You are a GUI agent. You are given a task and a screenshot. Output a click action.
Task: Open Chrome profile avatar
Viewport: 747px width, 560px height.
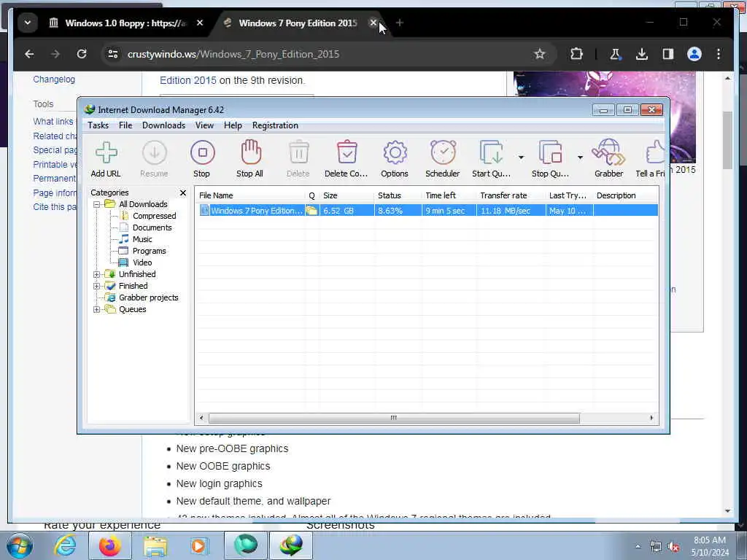coord(694,54)
